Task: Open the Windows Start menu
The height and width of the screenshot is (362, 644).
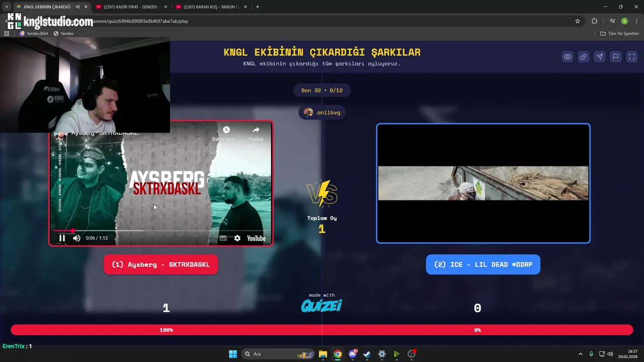Action: [x=233, y=354]
